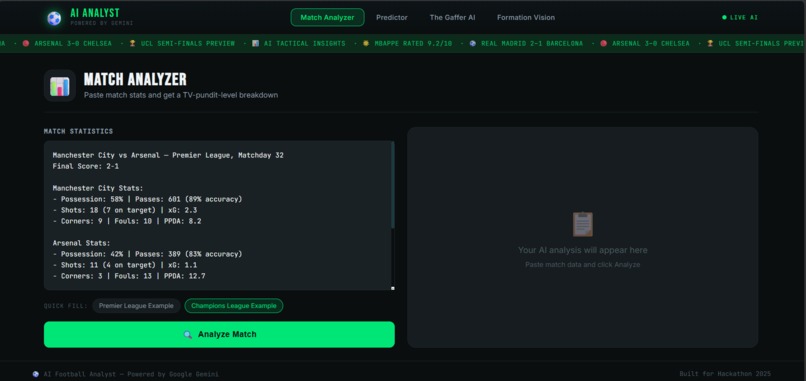Screen dimensions: 806x381
Task: Click the footer soccer ball icon
Action: [x=35, y=374]
